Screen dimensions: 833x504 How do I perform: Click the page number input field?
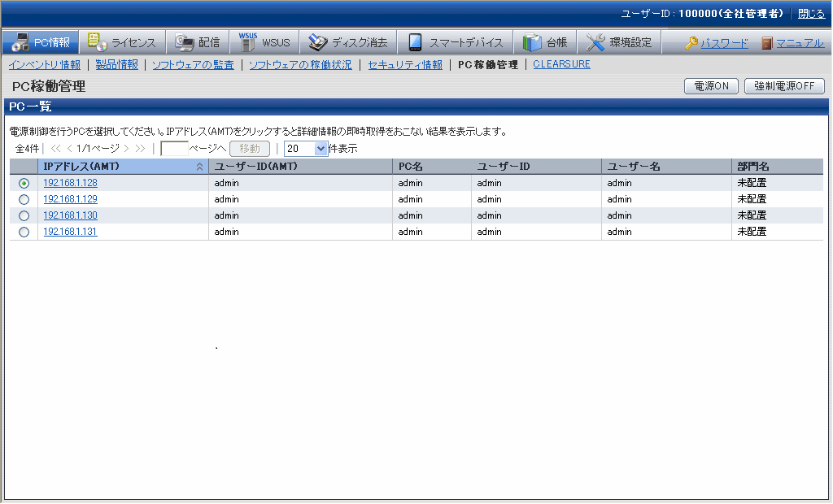point(174,149)
